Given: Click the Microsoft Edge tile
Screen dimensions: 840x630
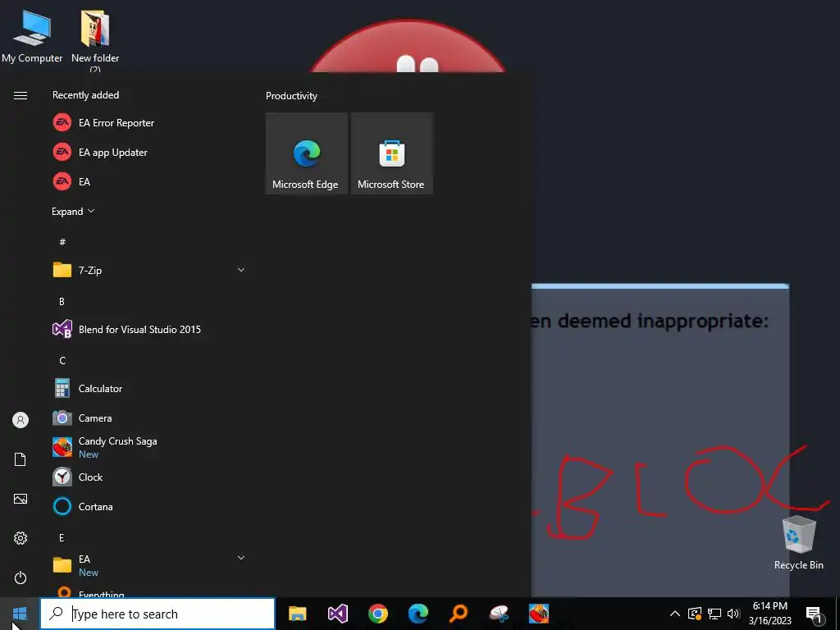Looking at the screenshot, I should (x=307, y=153).
